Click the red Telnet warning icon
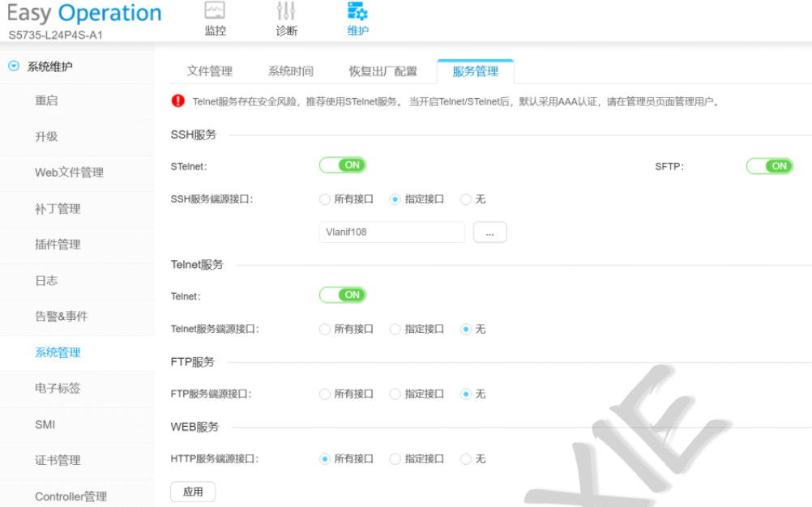This screenshot has height=507, width=812. [x=178, y=101]
